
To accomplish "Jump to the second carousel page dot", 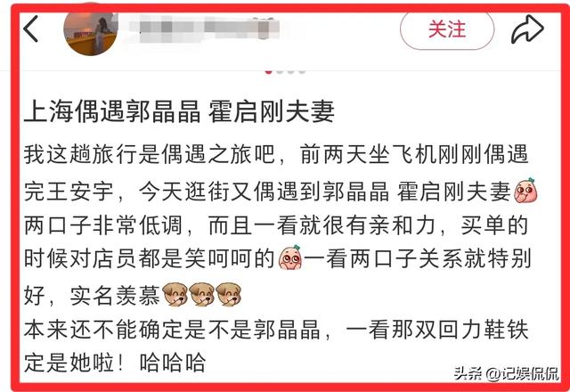I will [280, 71].
